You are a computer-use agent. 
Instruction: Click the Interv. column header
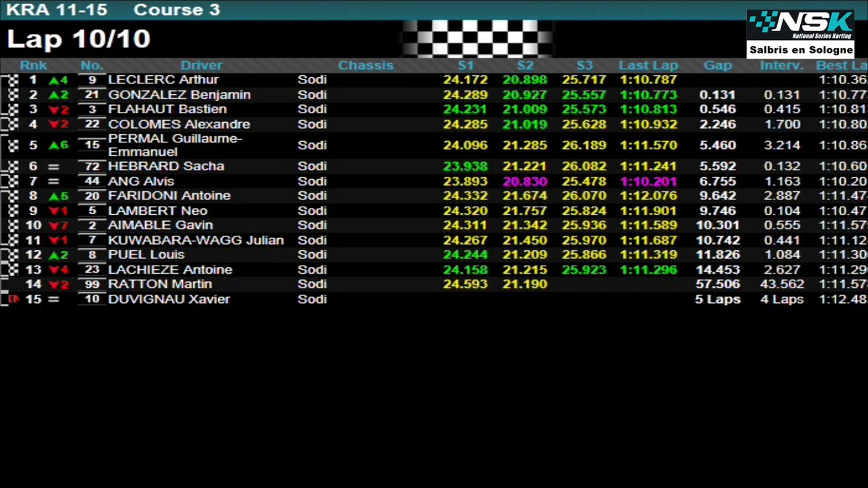[781, 66]
